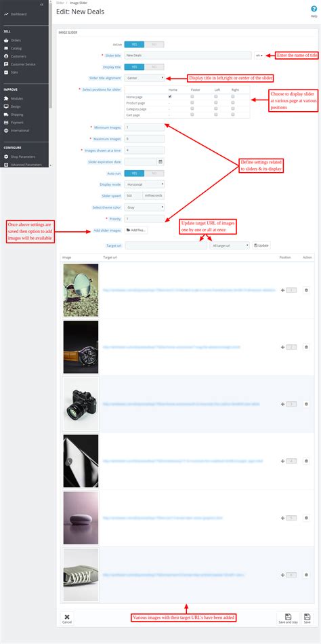321x644 pixels.
Task: Click the Shipping truck icon
Action: click(6, 115)
